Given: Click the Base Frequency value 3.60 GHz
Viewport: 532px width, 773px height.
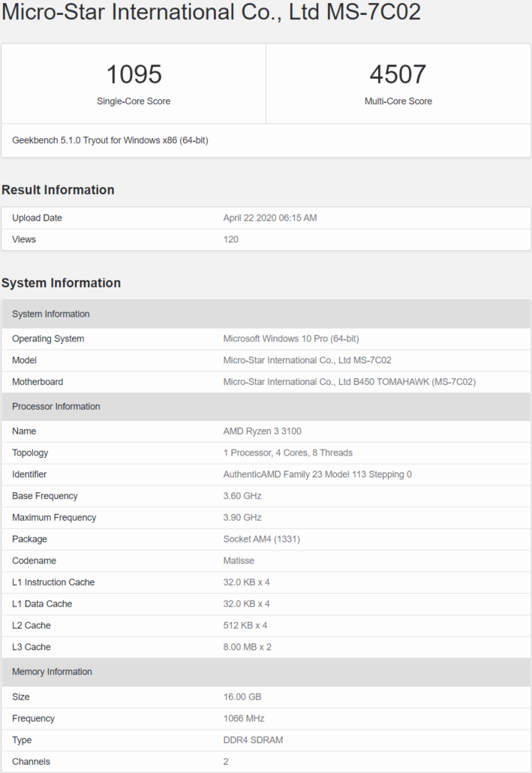Looking at the screenshot, I should click(242, 496).
